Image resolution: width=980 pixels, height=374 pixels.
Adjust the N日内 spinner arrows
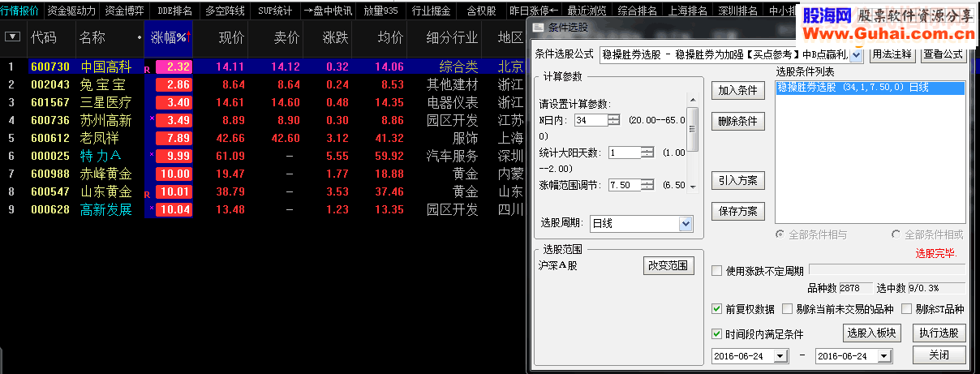pos(613,120)
